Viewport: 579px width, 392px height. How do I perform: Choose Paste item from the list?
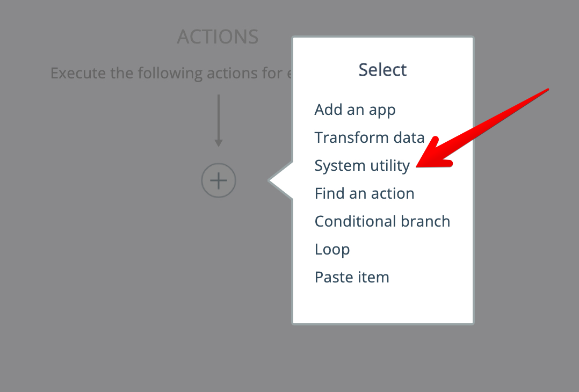(x=352, y=277)
